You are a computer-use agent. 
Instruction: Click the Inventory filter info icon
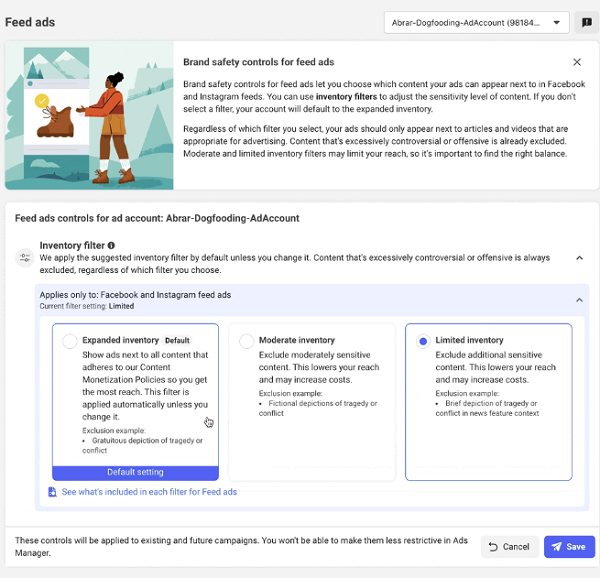point(111,246)
